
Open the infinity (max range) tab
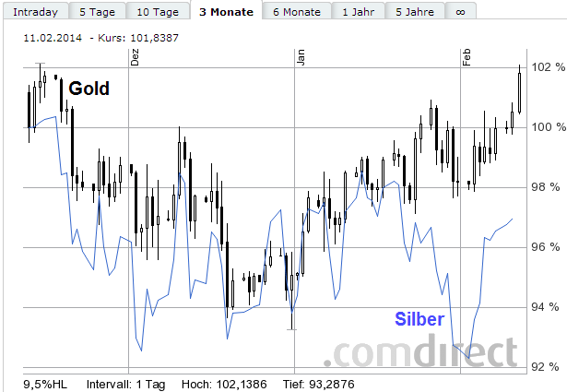pyautogui.click(x=459, y=12)
